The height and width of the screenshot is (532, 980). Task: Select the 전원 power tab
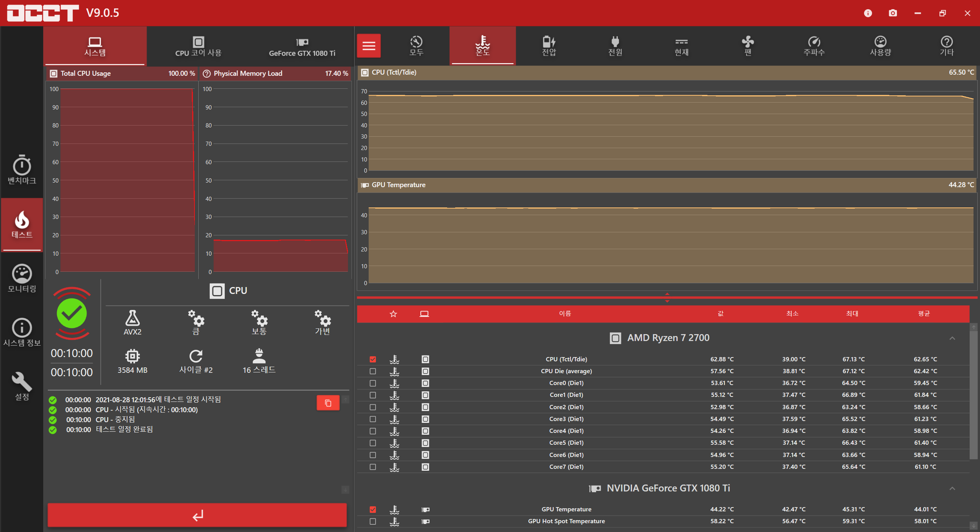coord(615,46)
